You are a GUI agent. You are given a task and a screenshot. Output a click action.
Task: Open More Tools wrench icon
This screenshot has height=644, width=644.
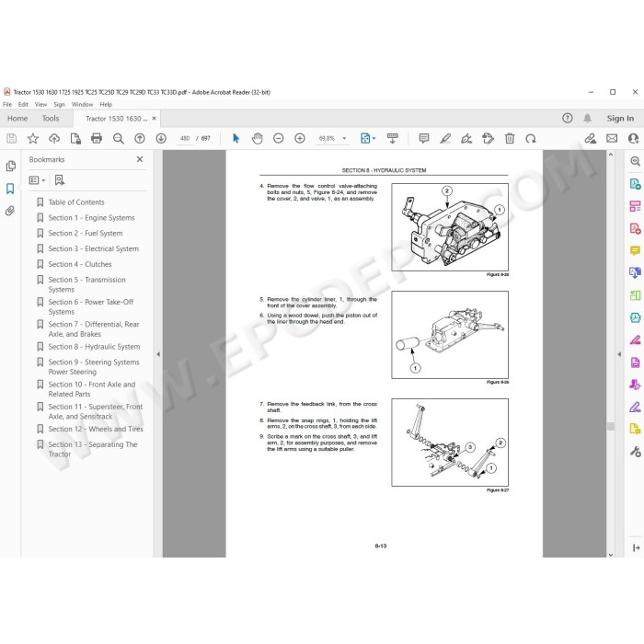coord(635,452)
